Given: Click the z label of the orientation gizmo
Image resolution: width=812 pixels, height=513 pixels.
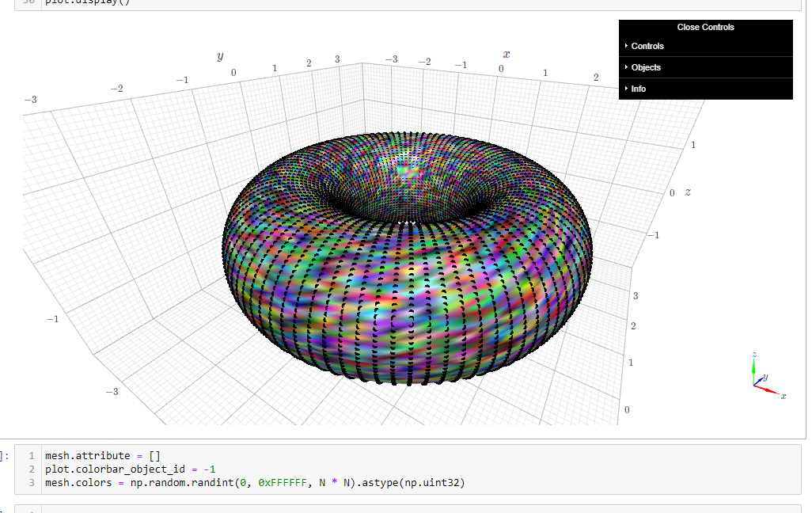Looking at the screenshot, I should (754, 354).
